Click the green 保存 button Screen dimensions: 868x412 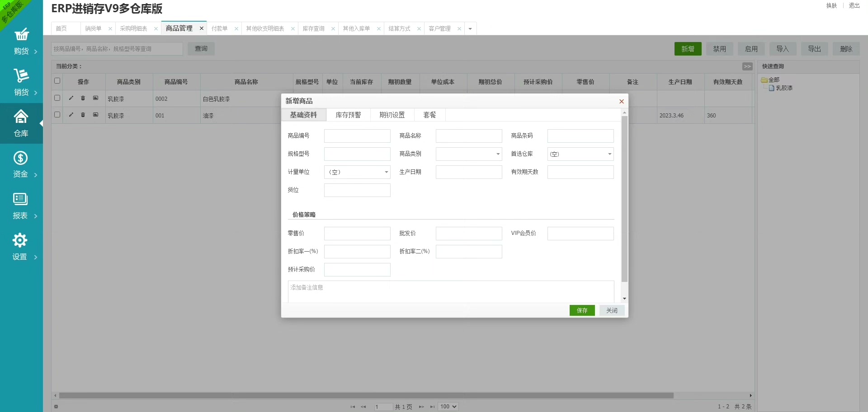(x=582, y=310)
